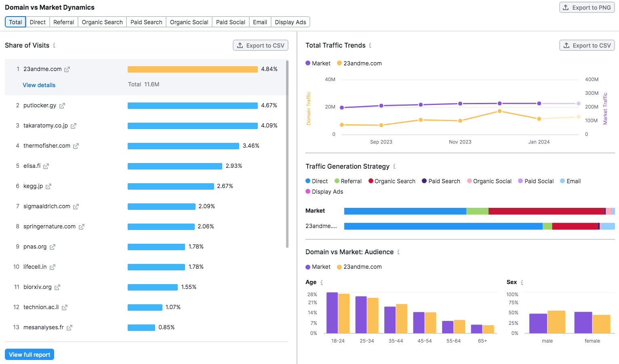
Task: Click springernature.com domain name
Action: tap(49, 226)
